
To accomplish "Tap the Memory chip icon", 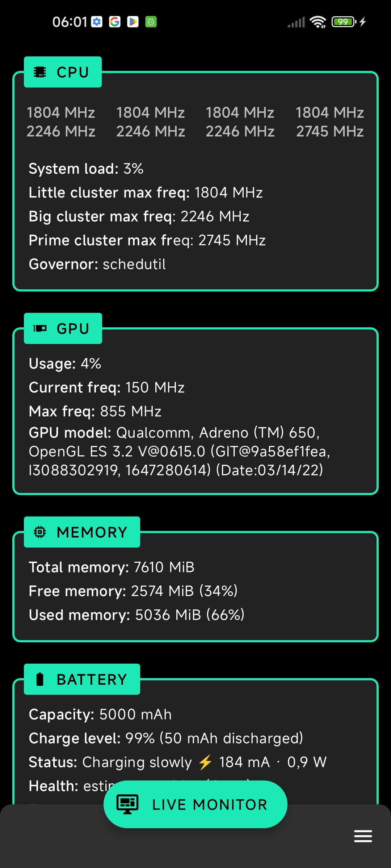I will click(x=40, y=532).
